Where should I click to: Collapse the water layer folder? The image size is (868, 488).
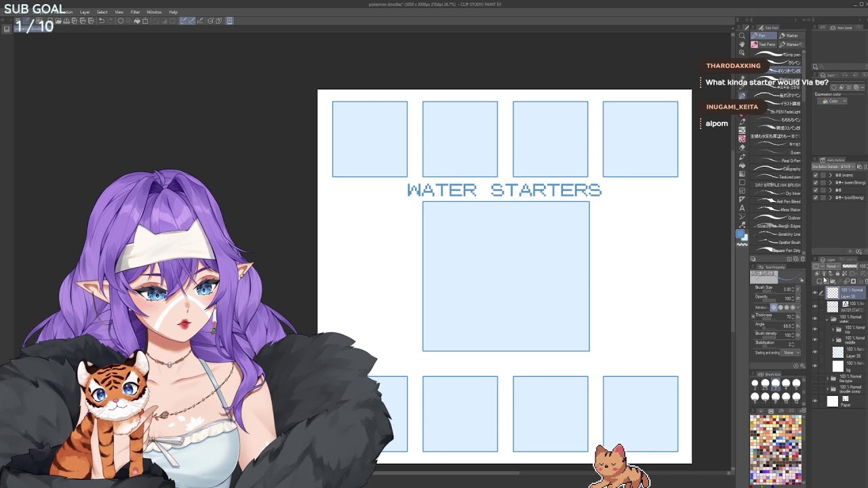point(827,319)
